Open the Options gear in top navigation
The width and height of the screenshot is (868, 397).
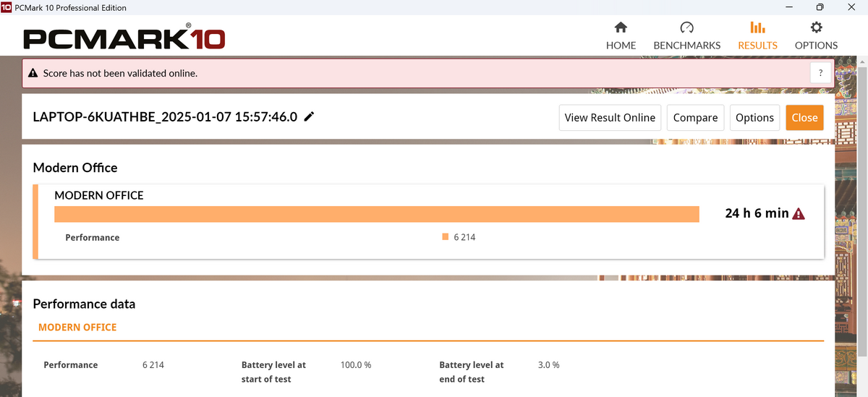[816, 29]
